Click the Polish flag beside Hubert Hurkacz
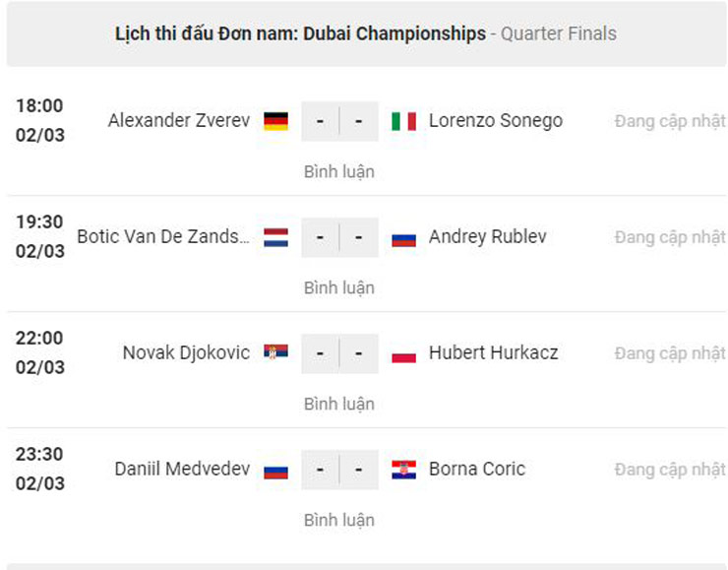The image size is (728, 570). pyautogui.click(x=403, y=353)
